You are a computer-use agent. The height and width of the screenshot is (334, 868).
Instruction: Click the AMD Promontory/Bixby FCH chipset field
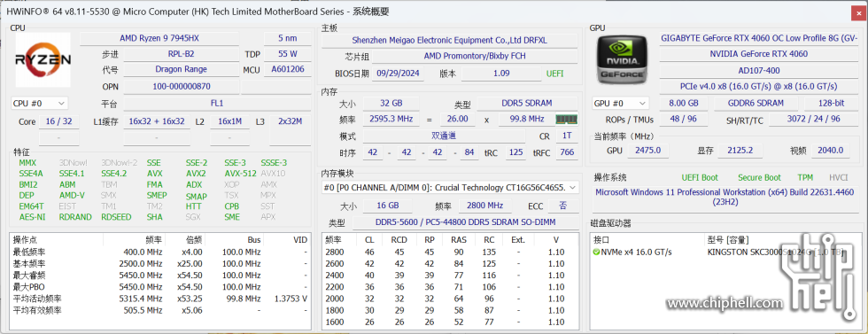[475, 56]
